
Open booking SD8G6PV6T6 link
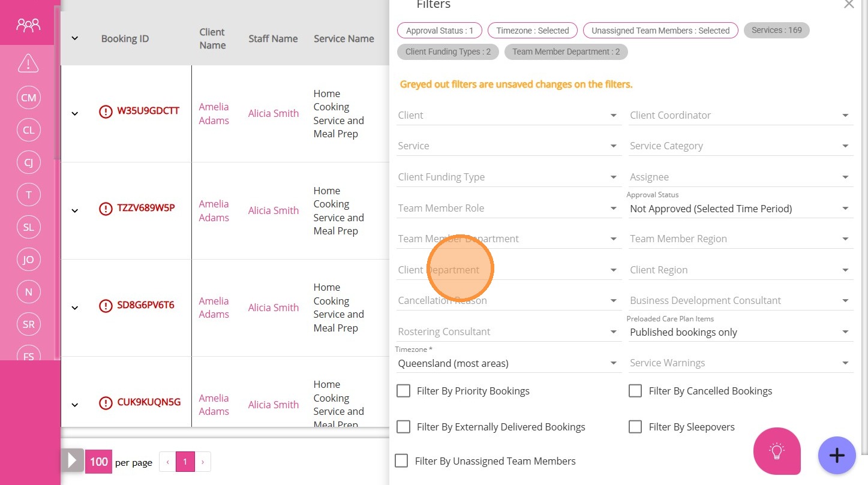[x=146, y=305]
